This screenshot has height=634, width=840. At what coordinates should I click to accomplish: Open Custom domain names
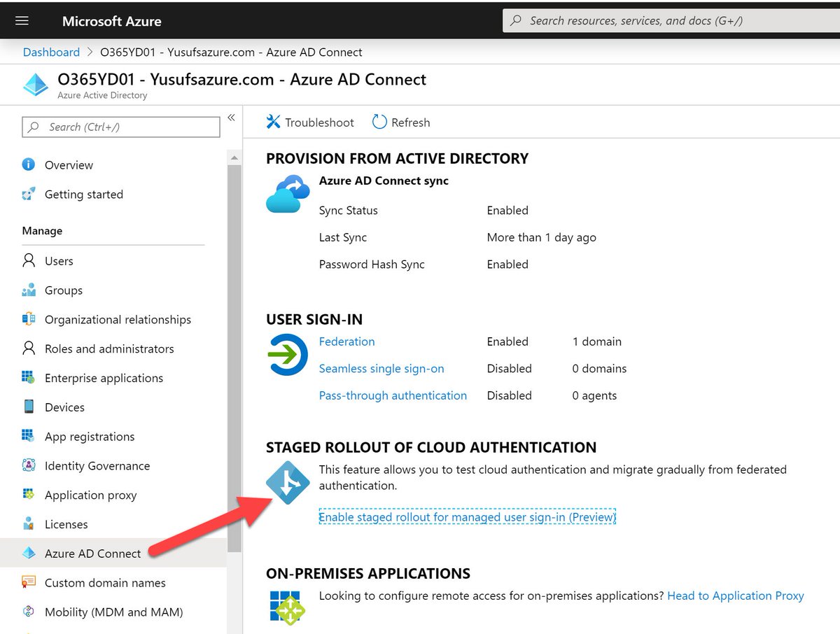pos(105,582)
